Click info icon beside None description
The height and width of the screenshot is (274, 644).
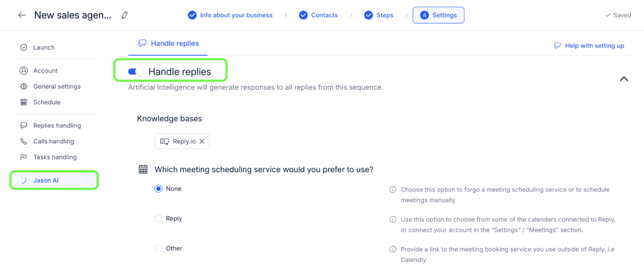[392, 189]
